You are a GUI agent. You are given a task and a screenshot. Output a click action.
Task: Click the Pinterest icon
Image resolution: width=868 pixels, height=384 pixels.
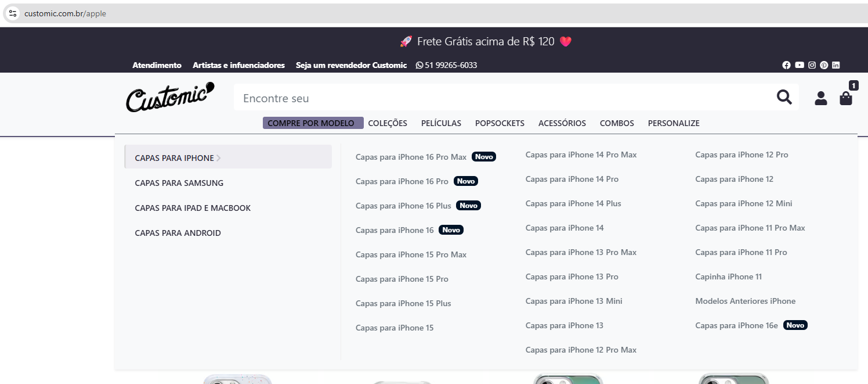coord(824,65)
